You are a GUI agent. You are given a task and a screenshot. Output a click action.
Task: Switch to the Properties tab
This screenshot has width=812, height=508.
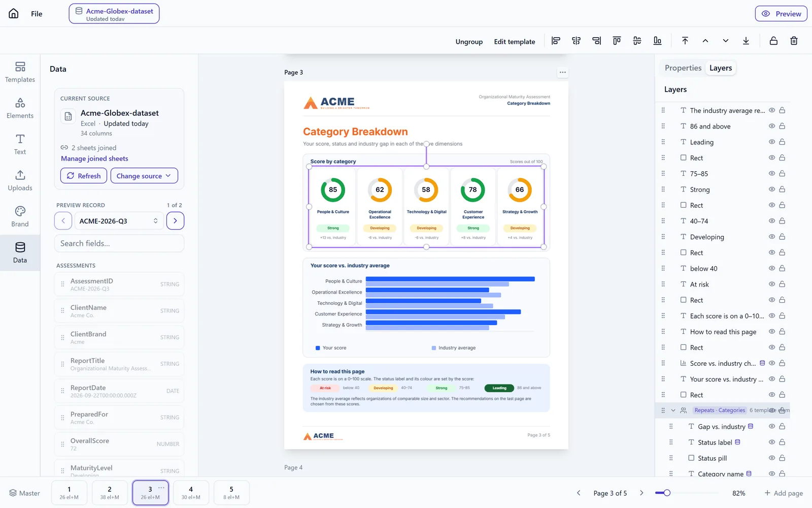click(x=683, y=68)
